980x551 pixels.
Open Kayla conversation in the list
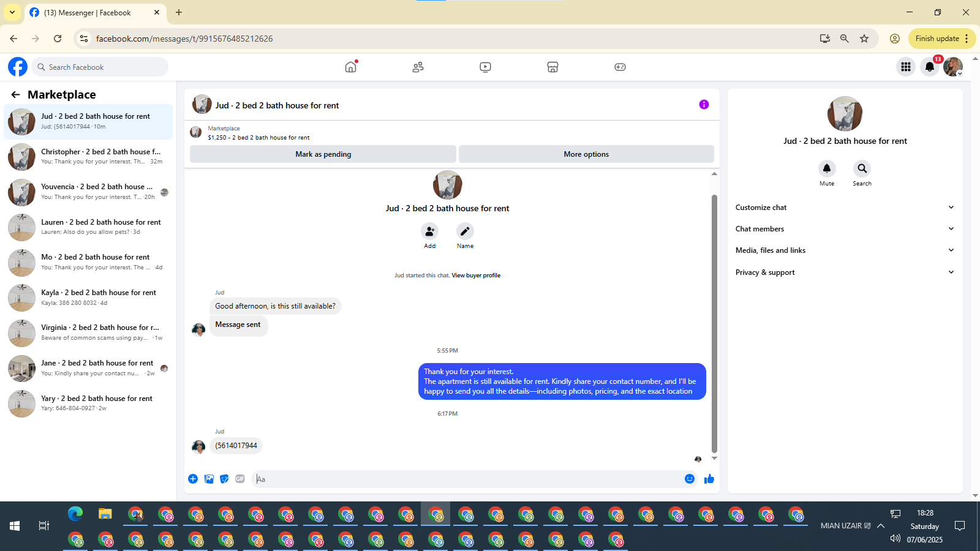[88, 298]
